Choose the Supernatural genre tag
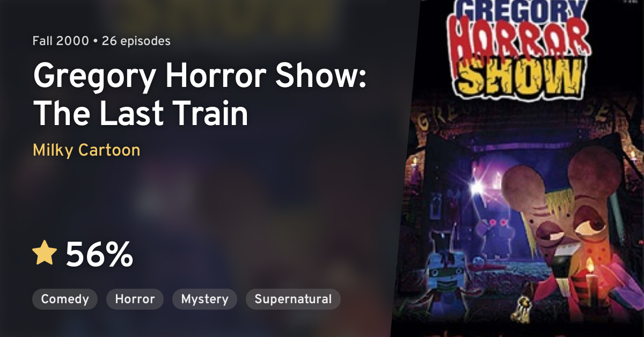 (293, 299)
